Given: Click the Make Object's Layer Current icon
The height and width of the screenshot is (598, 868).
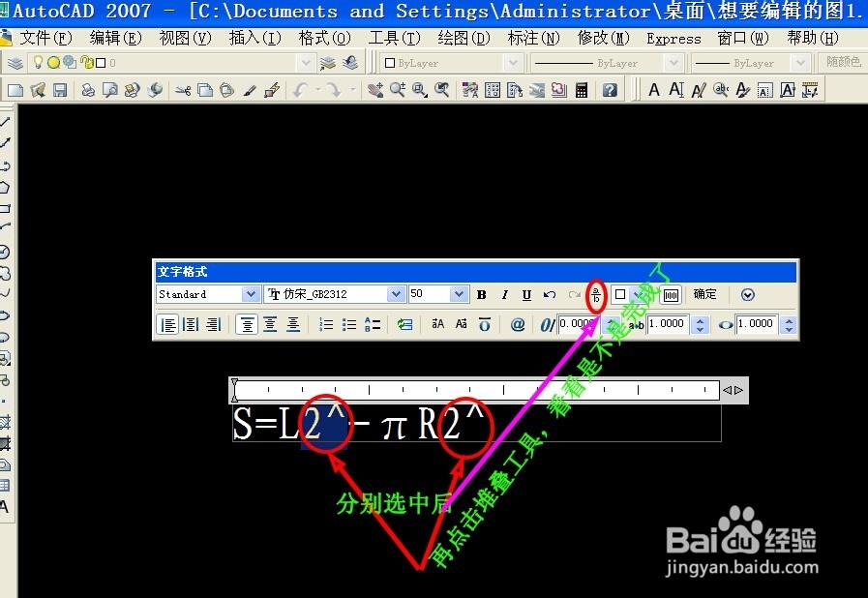Looking at the screenshot, I should pyautogui.click(x=328, y=63).
